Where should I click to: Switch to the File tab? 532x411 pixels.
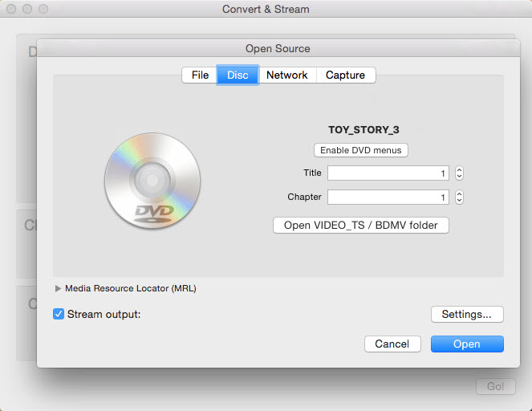[x=200, y=75]
